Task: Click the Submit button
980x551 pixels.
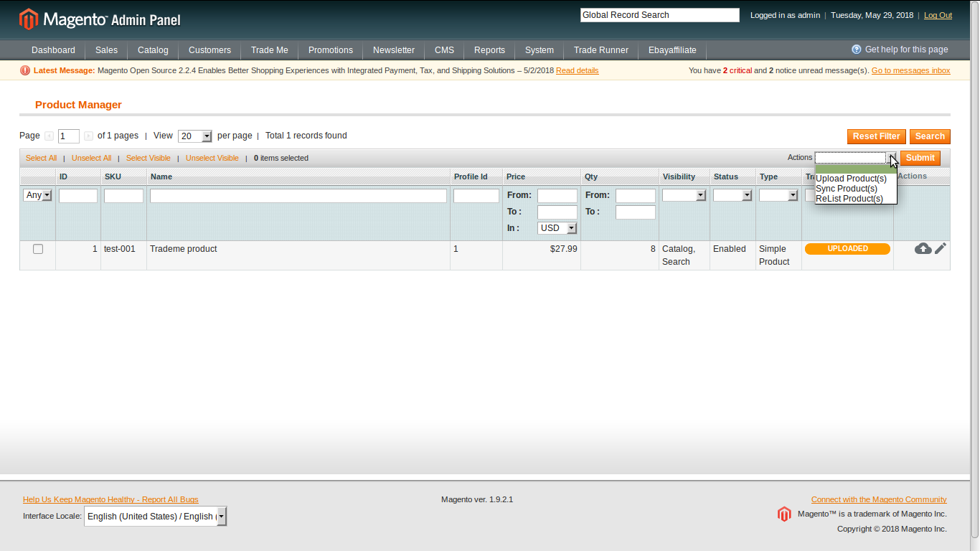Action: 920,158
